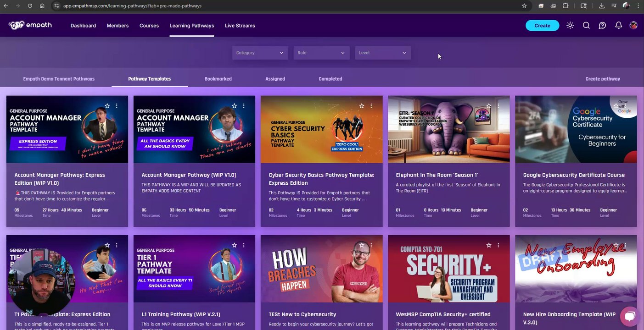644x330 pixels.
Task: Reload the page in browser
Action: [30, 5]
